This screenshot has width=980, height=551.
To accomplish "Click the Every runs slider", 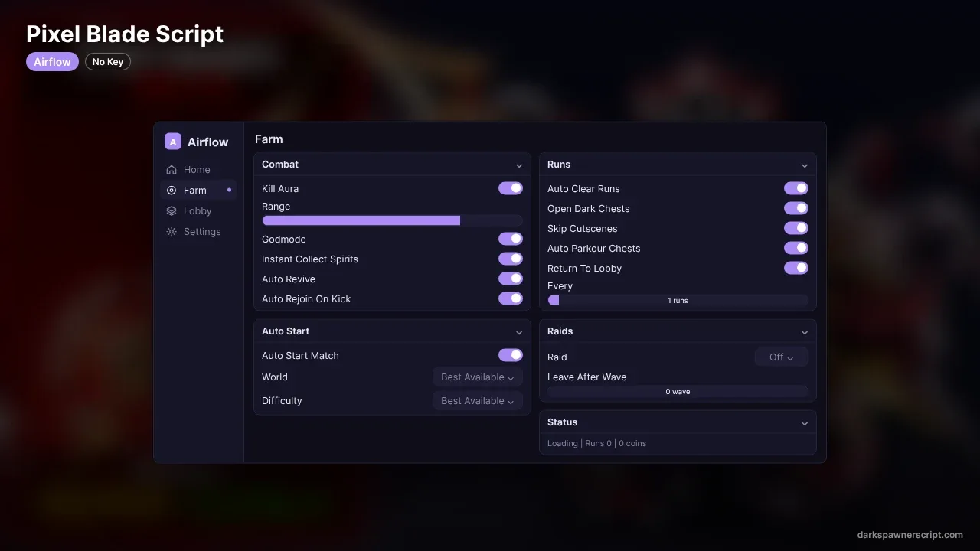I will pyautogui.click(x=678, y=300).
